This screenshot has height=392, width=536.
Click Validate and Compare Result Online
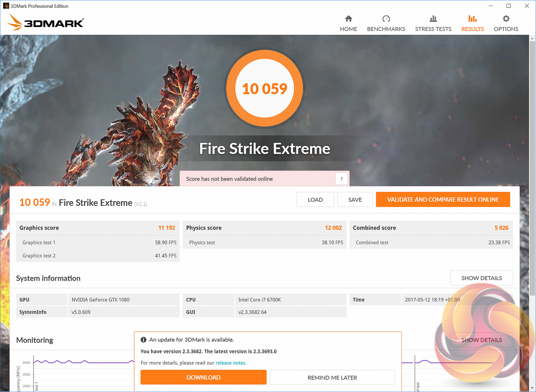[443, 200]
